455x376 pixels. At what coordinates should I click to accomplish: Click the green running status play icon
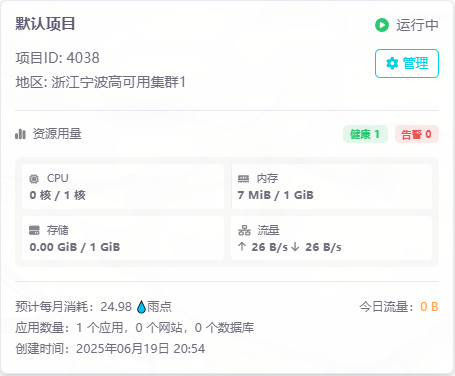coord(382,25)
